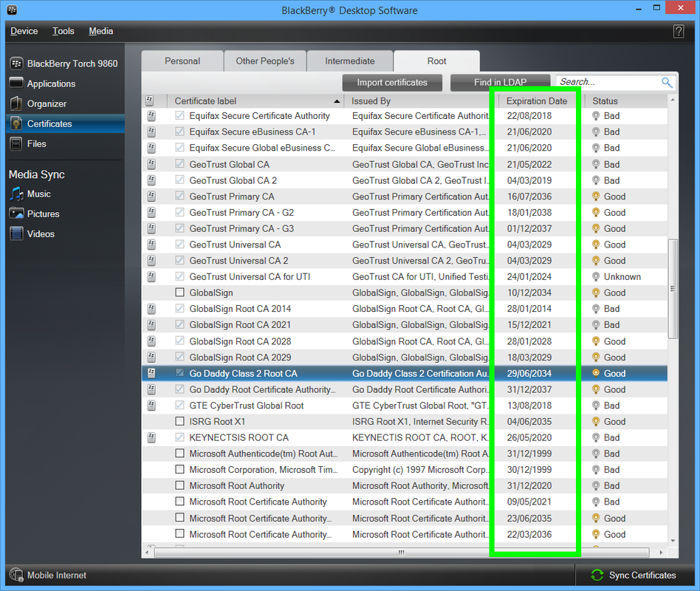Click the search magnifier icon
Image resolution: width=700 pixels, height=591 pixels.
click(x=667, y=82)
